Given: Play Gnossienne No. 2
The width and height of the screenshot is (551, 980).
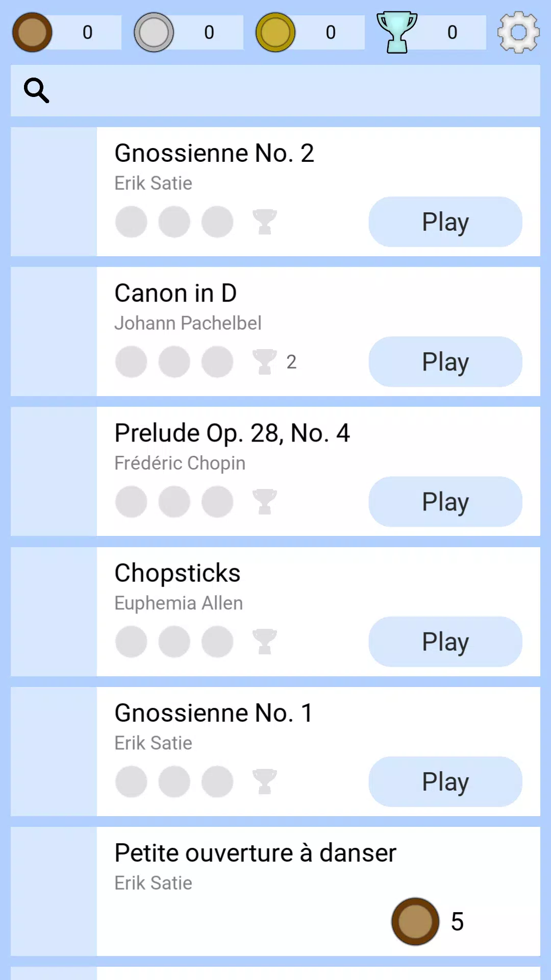Looking at the screenshot, I should coord(445,222).
